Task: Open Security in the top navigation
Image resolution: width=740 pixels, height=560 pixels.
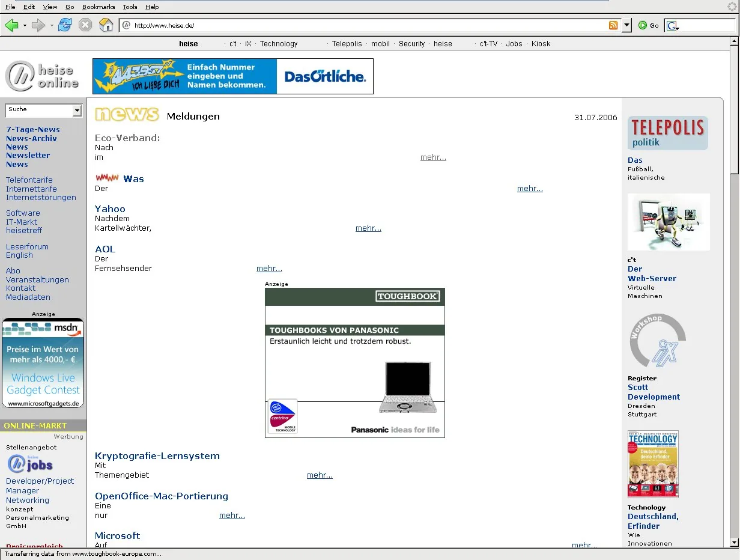Action: click(x=411, y=44)
